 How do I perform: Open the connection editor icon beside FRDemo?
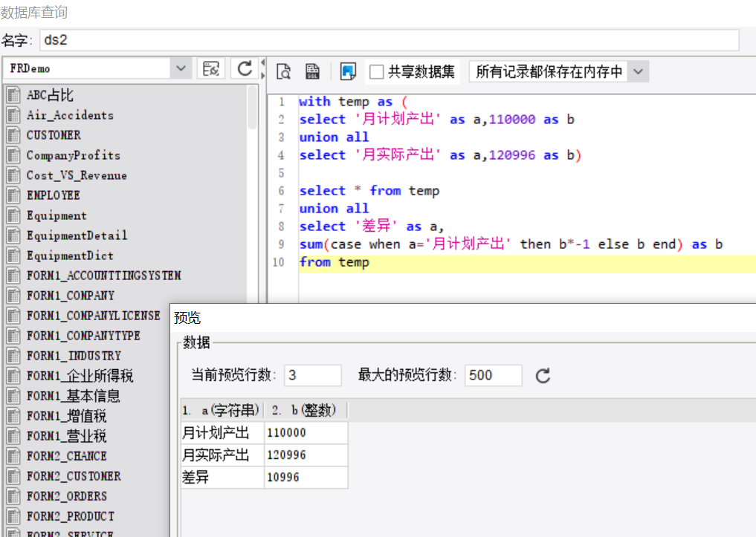point(210,68)
